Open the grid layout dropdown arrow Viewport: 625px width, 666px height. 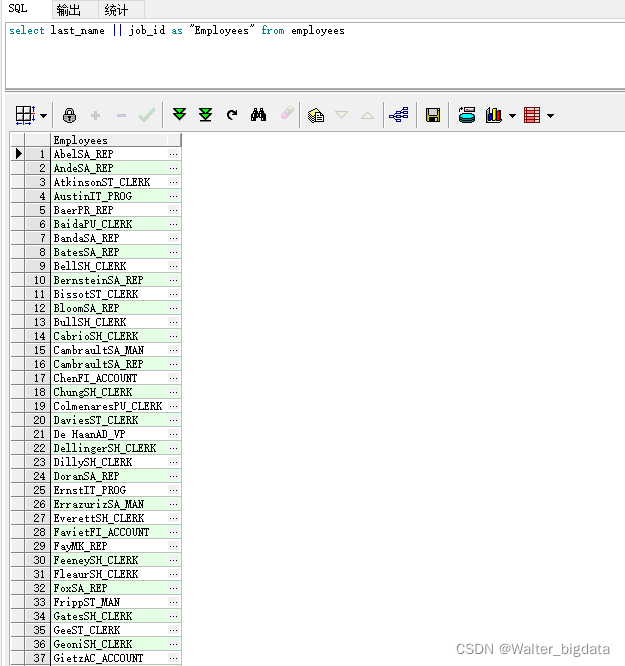coord(43,116)
